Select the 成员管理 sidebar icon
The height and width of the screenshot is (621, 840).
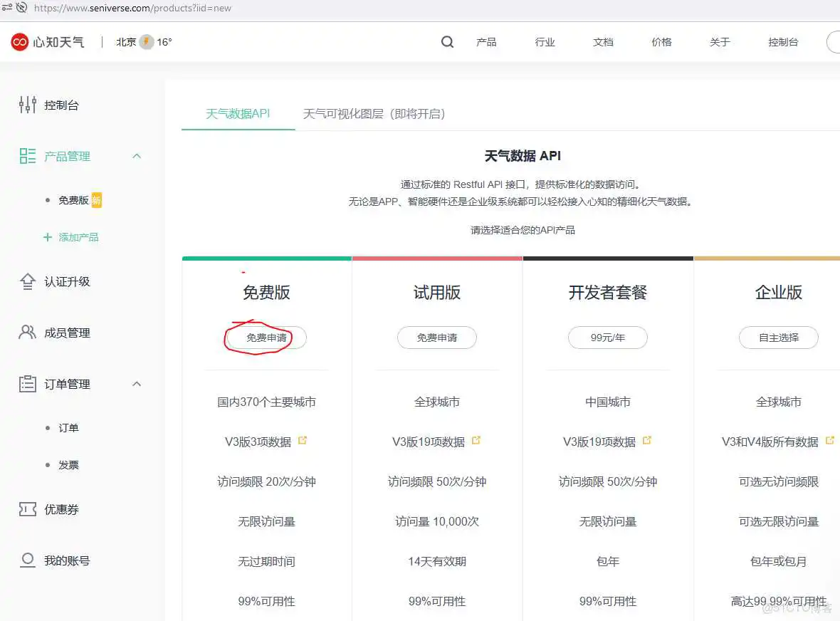click(27, 332)
